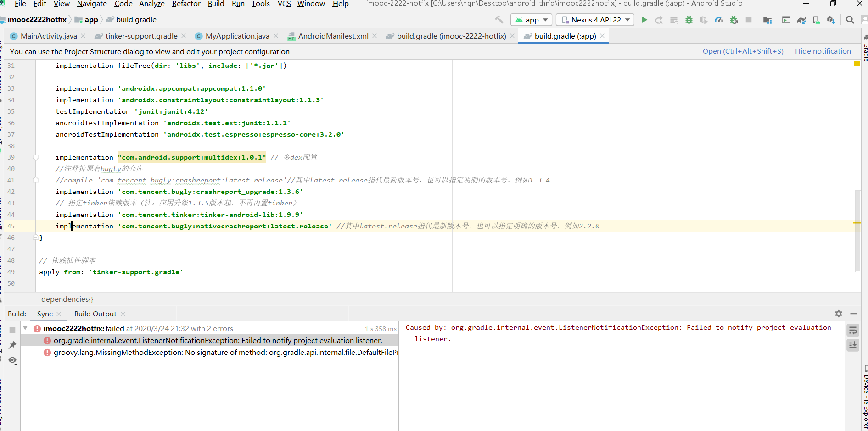This screenshot has width=868, height=431.
Task: Start debugging with the green bug icon
Action: pos(689,20)
